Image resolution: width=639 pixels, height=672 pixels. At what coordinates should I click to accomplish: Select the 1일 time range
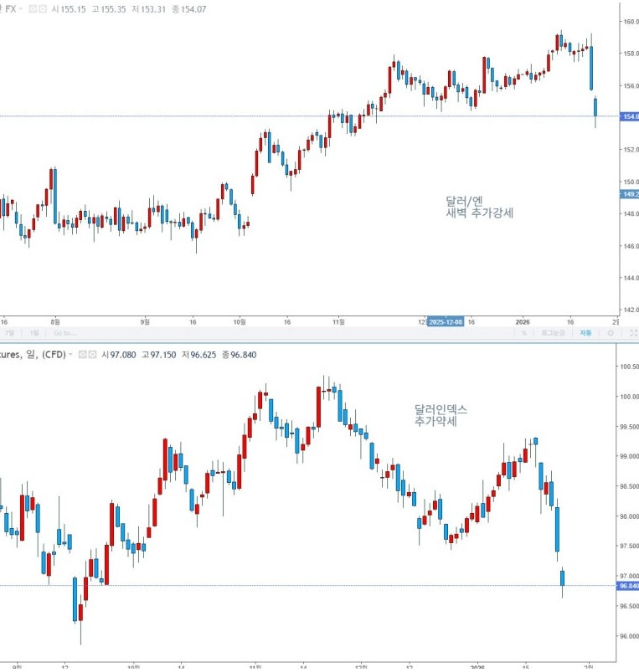click(x=33, y=333)
